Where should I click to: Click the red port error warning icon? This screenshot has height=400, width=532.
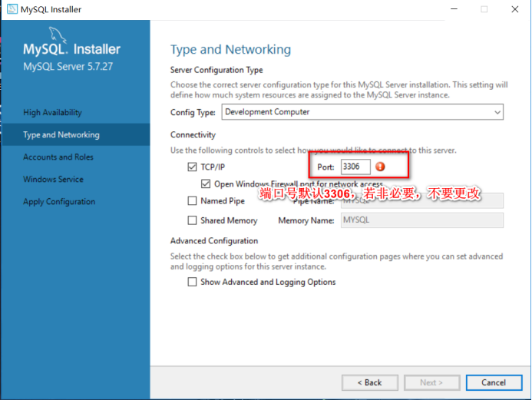(380, 167)
